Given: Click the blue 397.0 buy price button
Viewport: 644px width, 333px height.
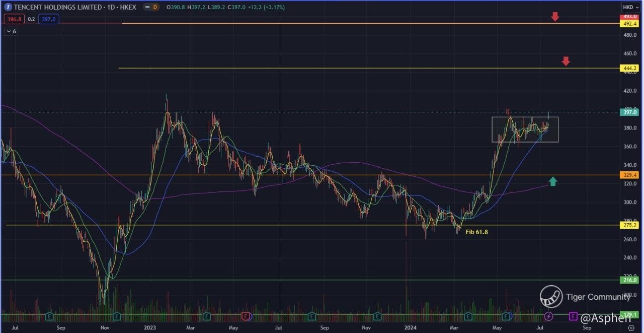Looking at the screenshot, I should (x=48, y=19).
